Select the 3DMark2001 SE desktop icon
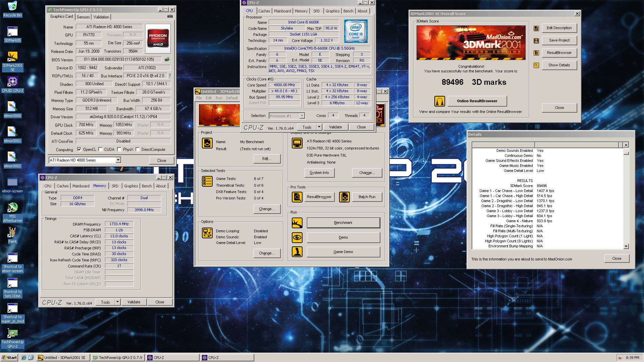The height and width of the screenshot is (362, 644). coord(12,62)
